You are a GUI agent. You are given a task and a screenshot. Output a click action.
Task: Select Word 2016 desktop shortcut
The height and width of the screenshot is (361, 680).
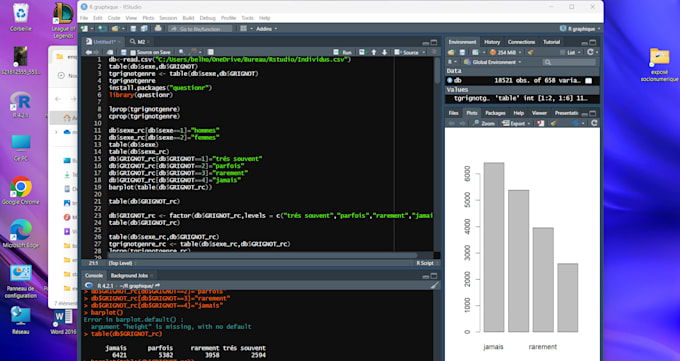(63, 322)
